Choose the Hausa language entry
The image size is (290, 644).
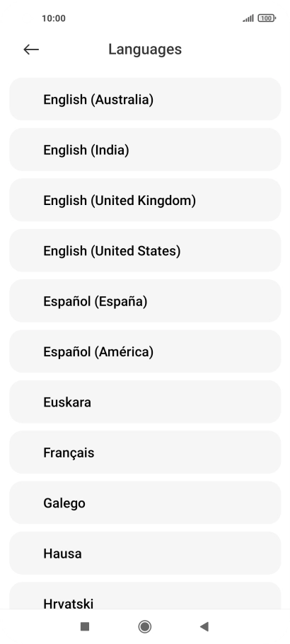[145, 554]
